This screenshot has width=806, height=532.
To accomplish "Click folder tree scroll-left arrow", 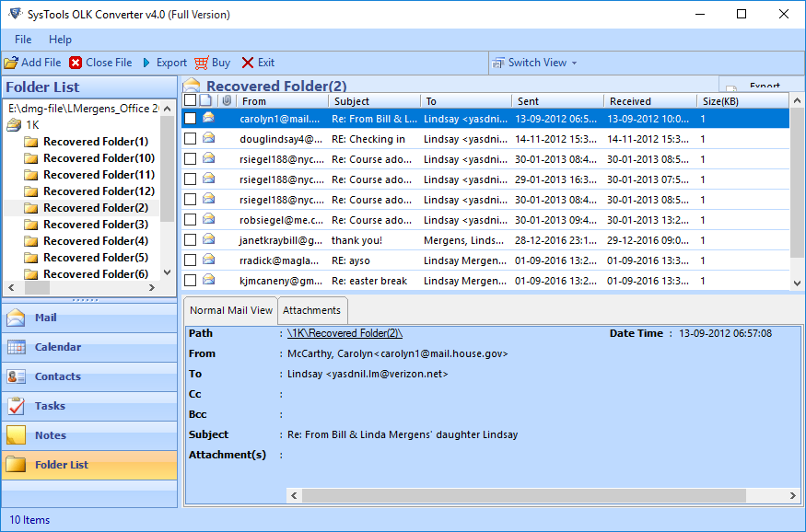I will coord(11,287).
